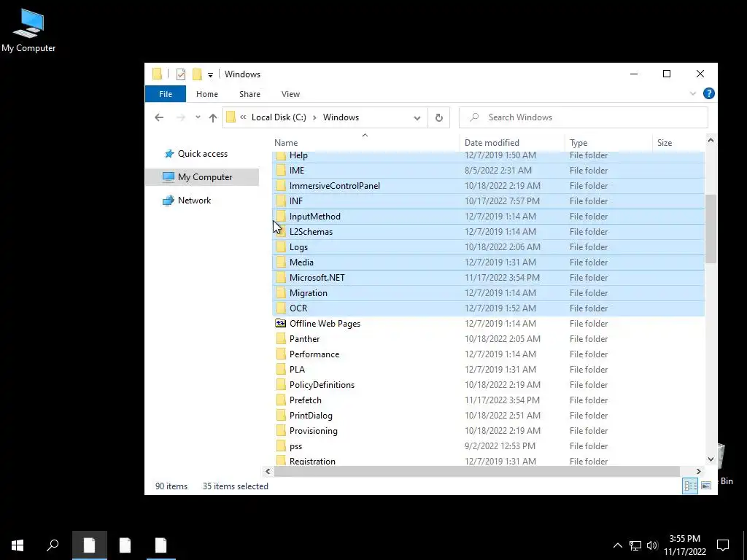This screenshot has height=560, width=747.
Task: Click the Performance folder icon
Action: [x=281, y=354]
